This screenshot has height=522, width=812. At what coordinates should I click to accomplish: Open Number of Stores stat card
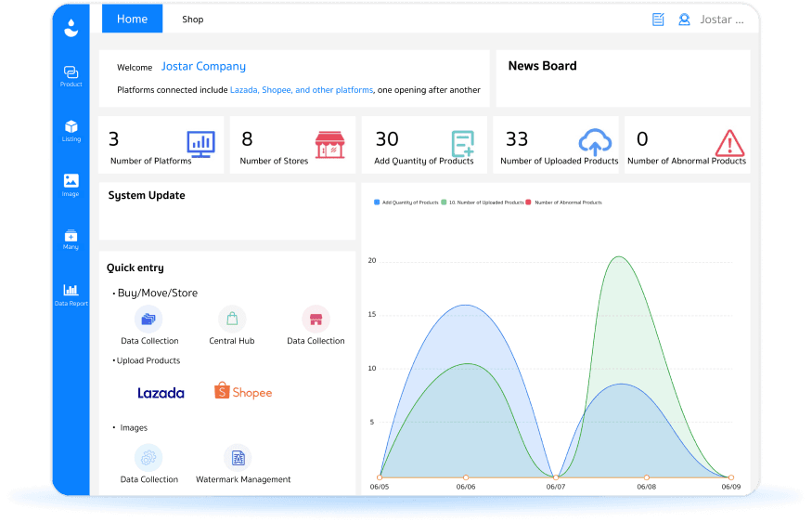(x=292, y=145)
